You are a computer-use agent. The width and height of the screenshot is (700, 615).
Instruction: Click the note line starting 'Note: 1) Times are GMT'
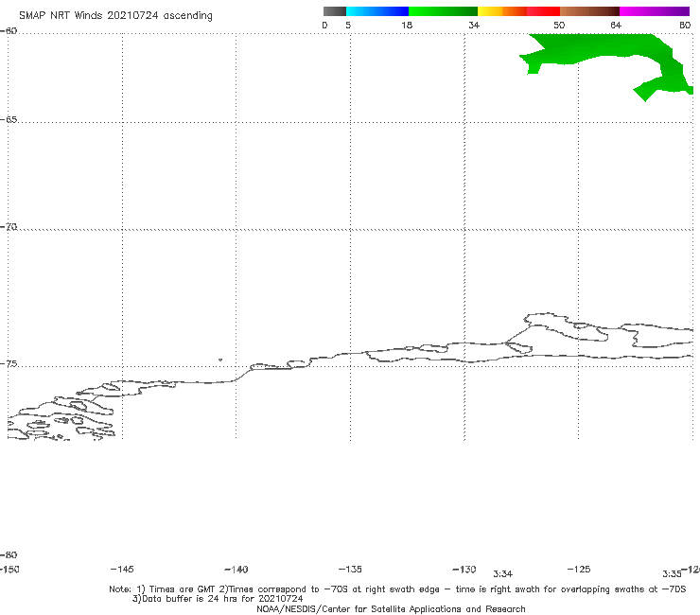pos(397,589)
